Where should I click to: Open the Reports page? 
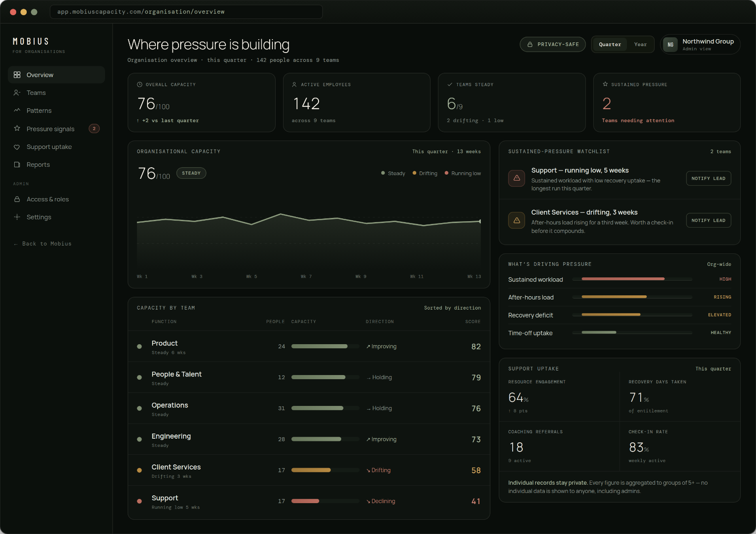coord(56,164)
